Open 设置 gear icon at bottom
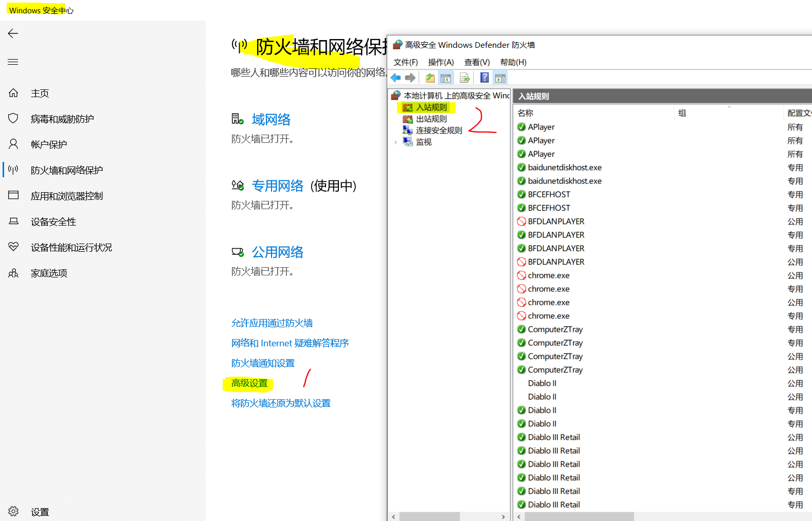This screenshot has width=812, height=521. 13,511
